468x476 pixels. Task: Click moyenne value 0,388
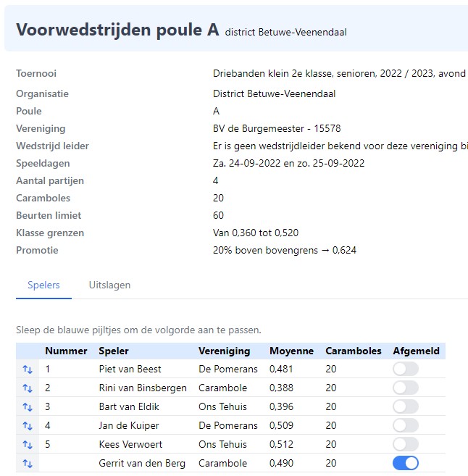(x=281, y=388)
